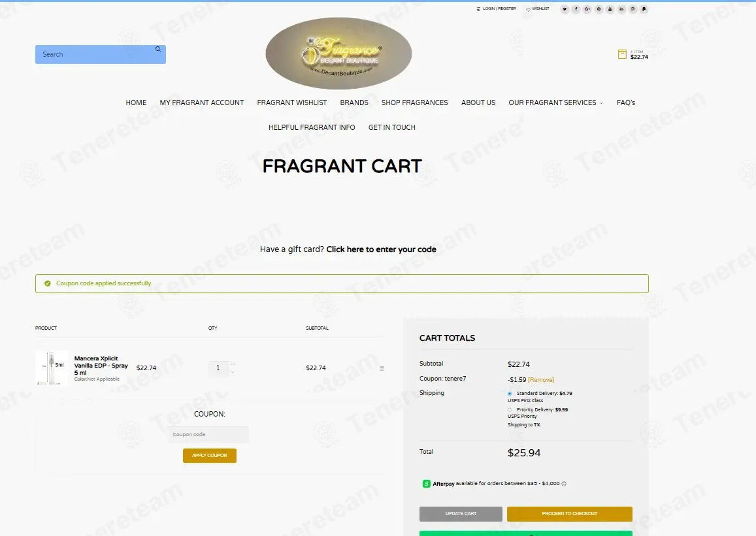This screenshot has width=756, height=536.
Task: Open the LinkedIn social link
Action: coord(621,9)
